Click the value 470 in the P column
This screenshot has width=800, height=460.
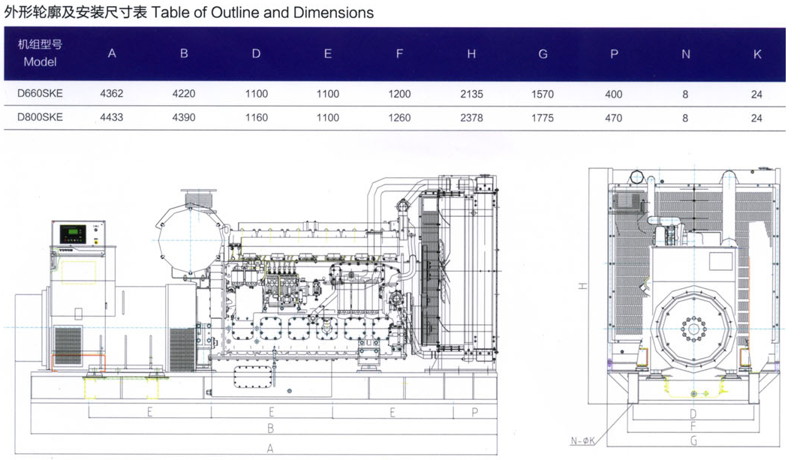pos(614,117)
